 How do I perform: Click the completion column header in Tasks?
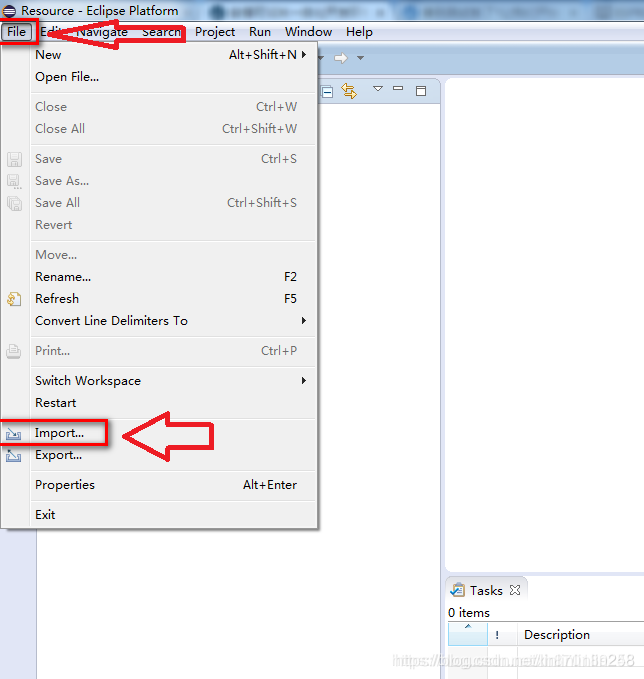(x=468, y=634)
